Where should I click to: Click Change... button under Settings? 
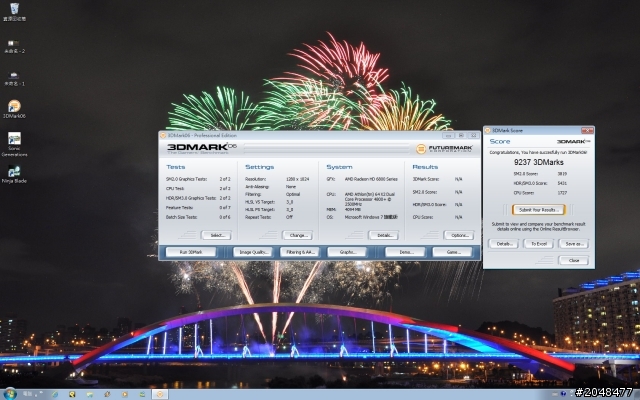[x=297, y=235]
